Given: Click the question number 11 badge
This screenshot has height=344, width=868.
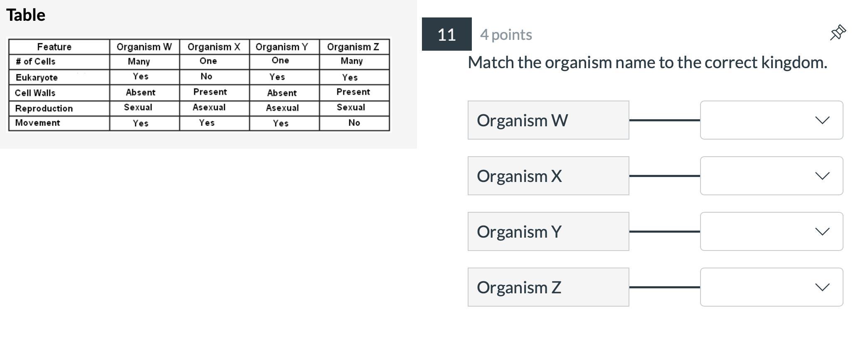Looking at the screenshot, I should (446, 34).
